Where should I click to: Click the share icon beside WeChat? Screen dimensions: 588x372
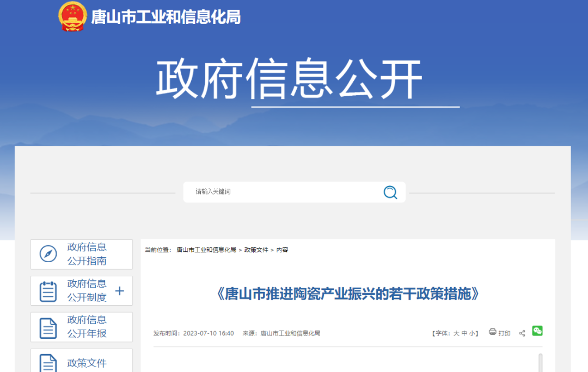[522, 333]
